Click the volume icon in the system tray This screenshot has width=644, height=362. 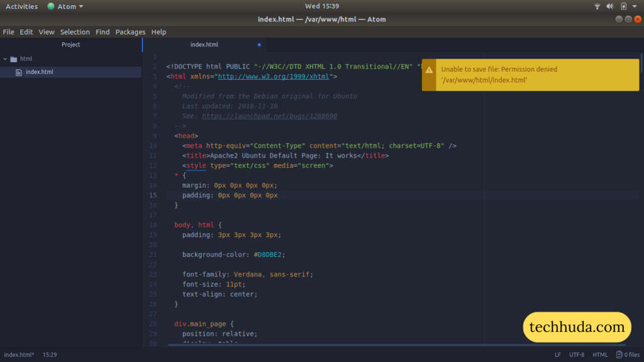point(609,6)
